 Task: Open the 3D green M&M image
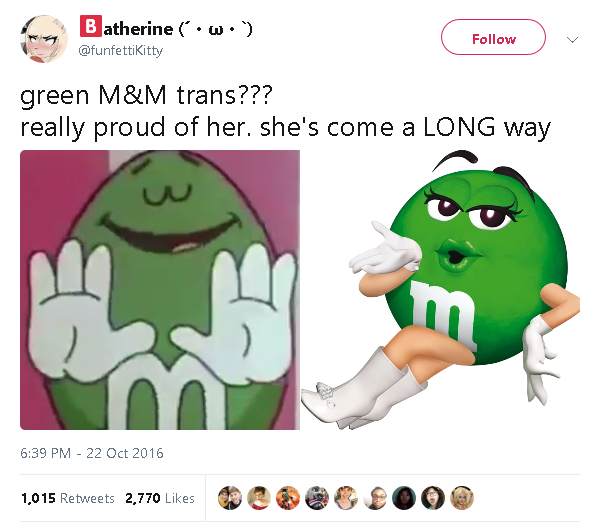[440, 290]
